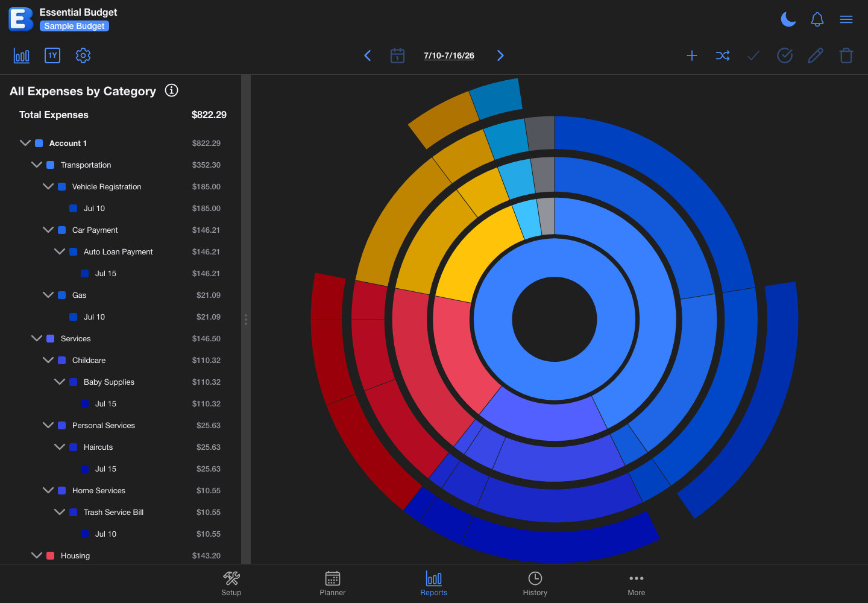
Task: Click the Total Expenses $822.29 amount
Action: click(x=209, y=115)
